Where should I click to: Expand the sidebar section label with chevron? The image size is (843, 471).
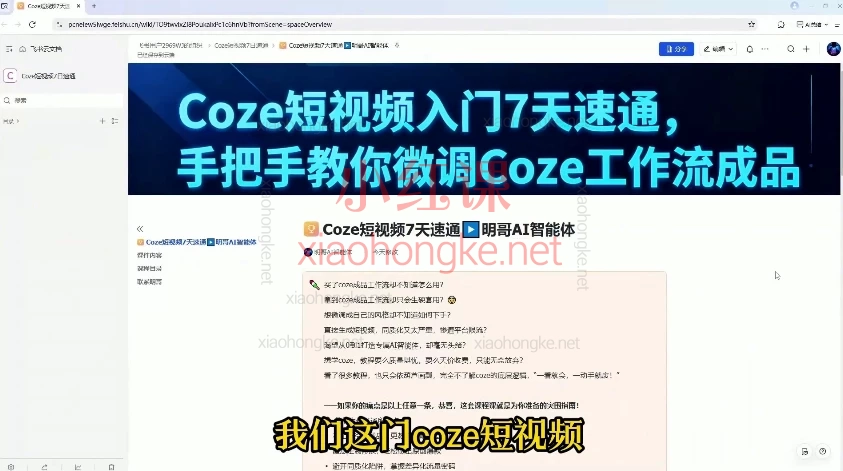11,121
